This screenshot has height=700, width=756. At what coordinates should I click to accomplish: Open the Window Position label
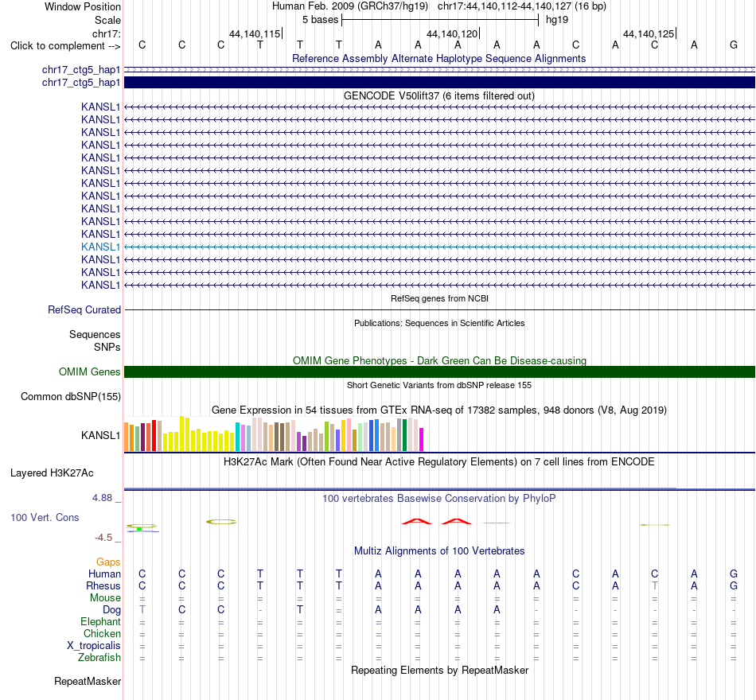pyautogui.click(x=83, y=6)
